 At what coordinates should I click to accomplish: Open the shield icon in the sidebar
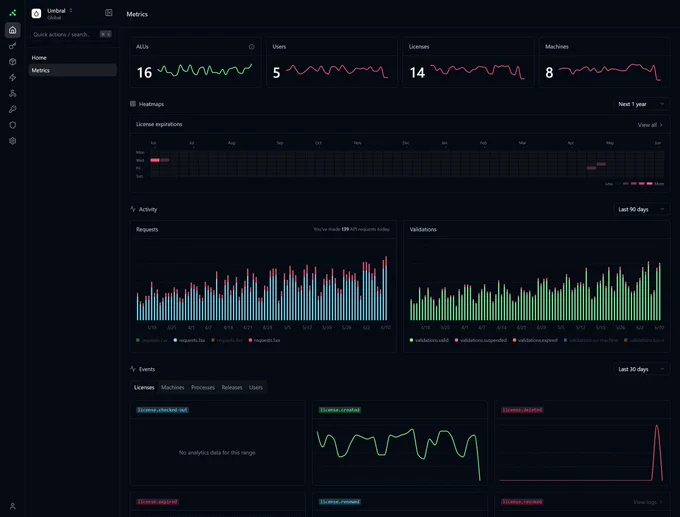[13, 125]
